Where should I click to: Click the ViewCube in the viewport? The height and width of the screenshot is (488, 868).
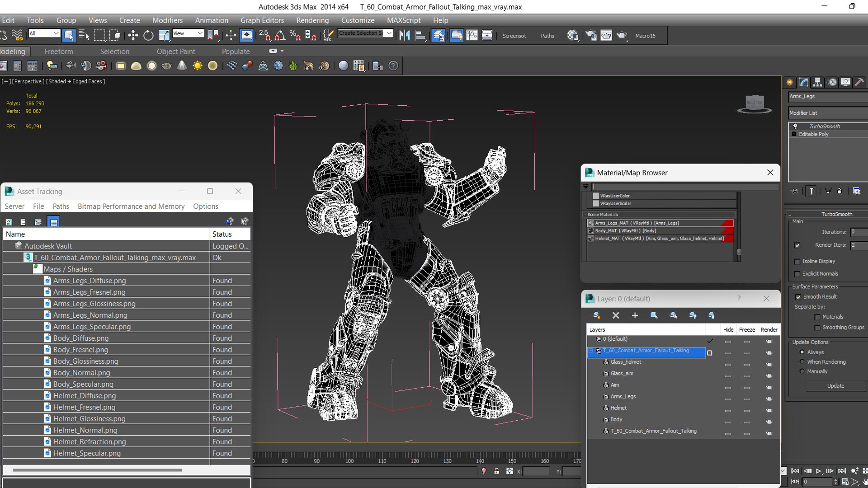(x=755, y=104)
